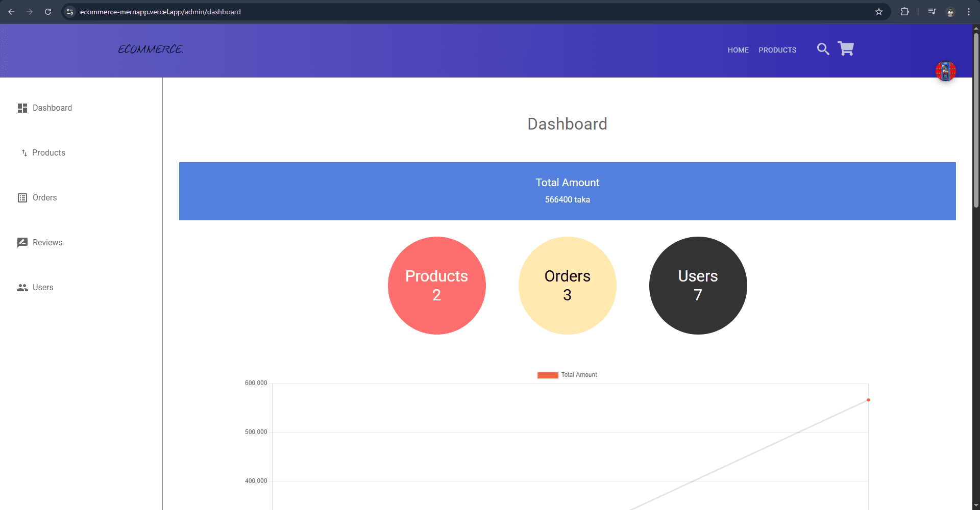980x510 pixels.
Task: Open PRODUCTS in navigation bar
Action: point(777,50)
